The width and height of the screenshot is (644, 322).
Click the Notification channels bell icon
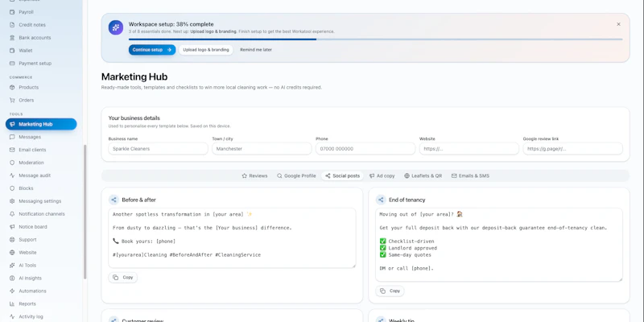click(12, 214)
